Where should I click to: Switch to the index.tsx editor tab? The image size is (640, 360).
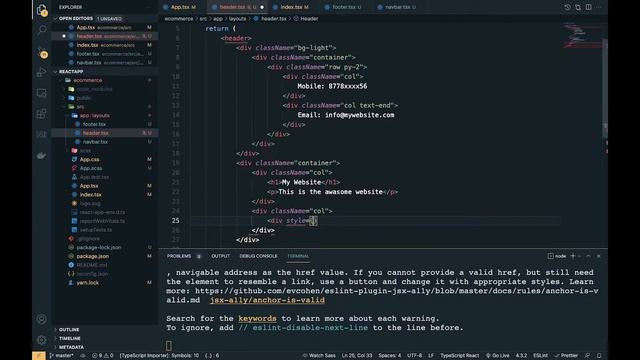(294, 7)
